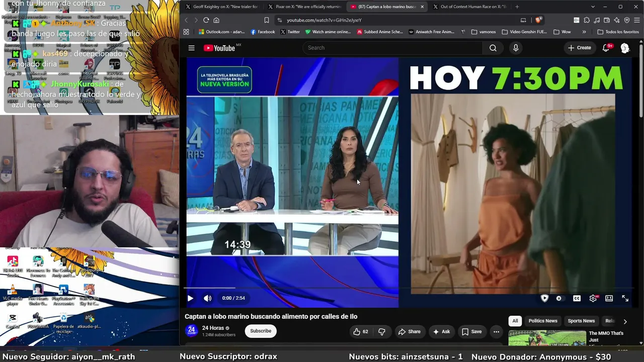Start voice search with the microphone
Image resolution: width=644 pixels, height=362 pixels.
tap(515, 48)
